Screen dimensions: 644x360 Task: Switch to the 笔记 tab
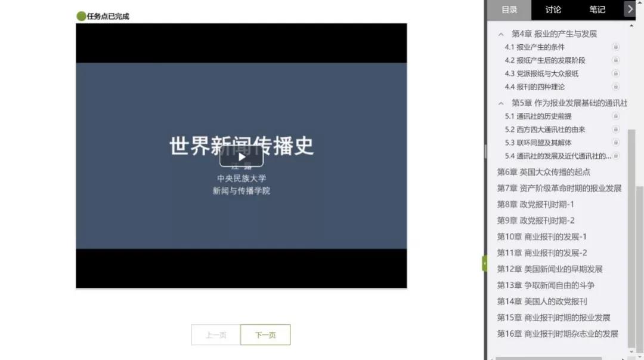pyautogui.click(x=596, y=10)
